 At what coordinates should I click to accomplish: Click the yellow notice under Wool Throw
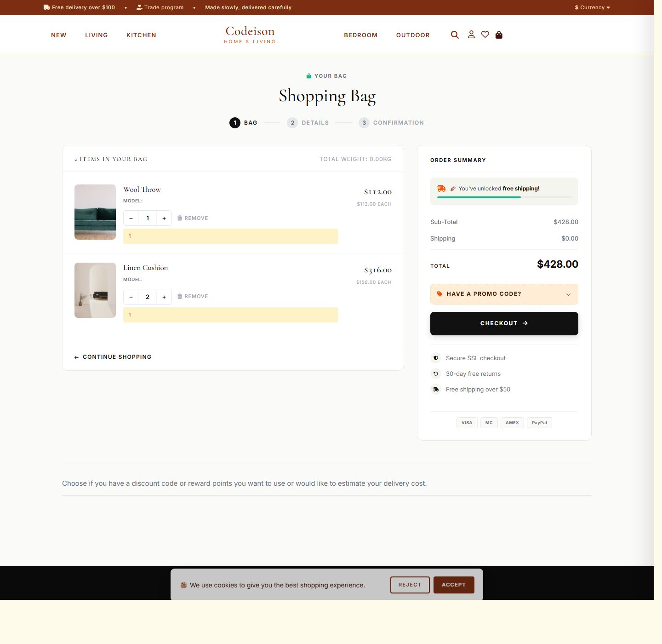coord(231,236)
